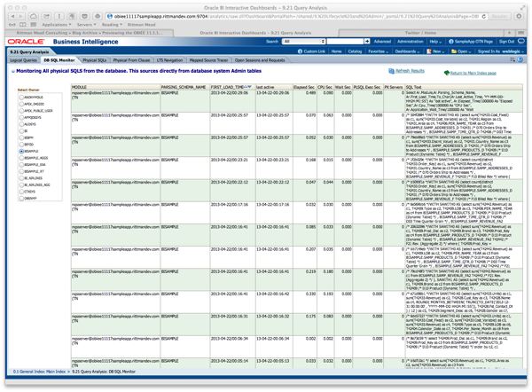Screen dimensions: 532x392
Task: Select the BISAMPLE_AGGS owner radio button
Action: [21, 158]
